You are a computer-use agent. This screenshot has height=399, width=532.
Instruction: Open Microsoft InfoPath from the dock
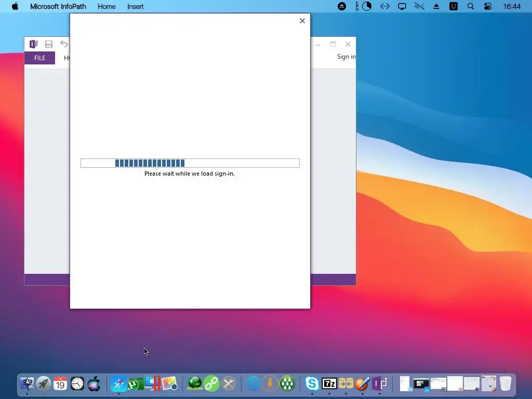[379, 384]
